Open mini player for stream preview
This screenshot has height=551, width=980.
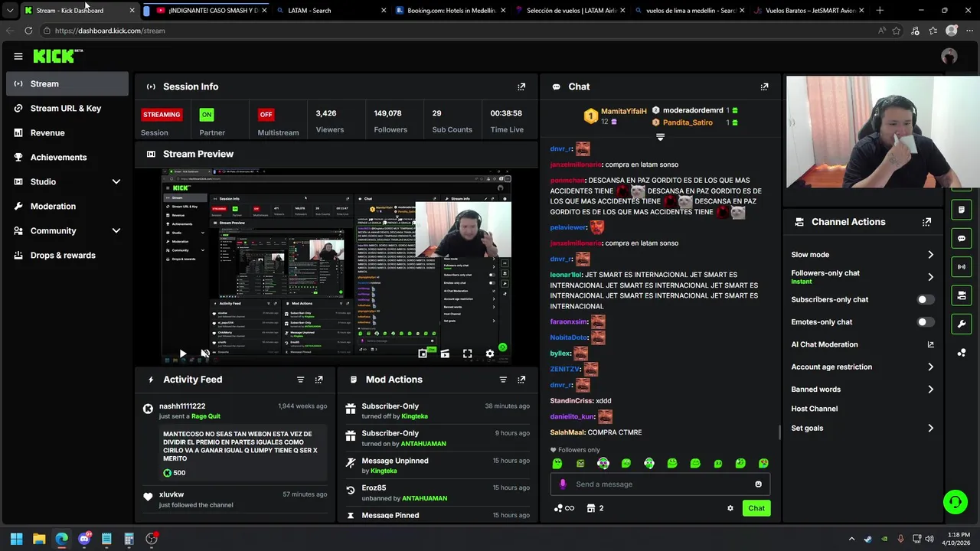[423, 354]
